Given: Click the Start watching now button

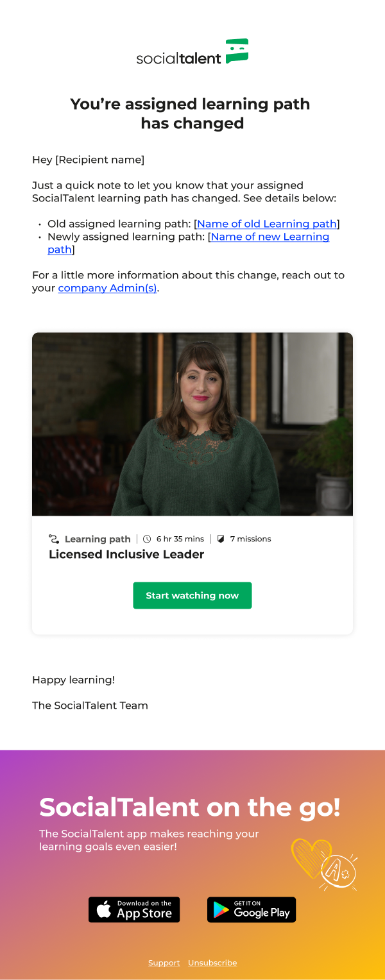Looking at the screenshot, I should click(193, 595).
